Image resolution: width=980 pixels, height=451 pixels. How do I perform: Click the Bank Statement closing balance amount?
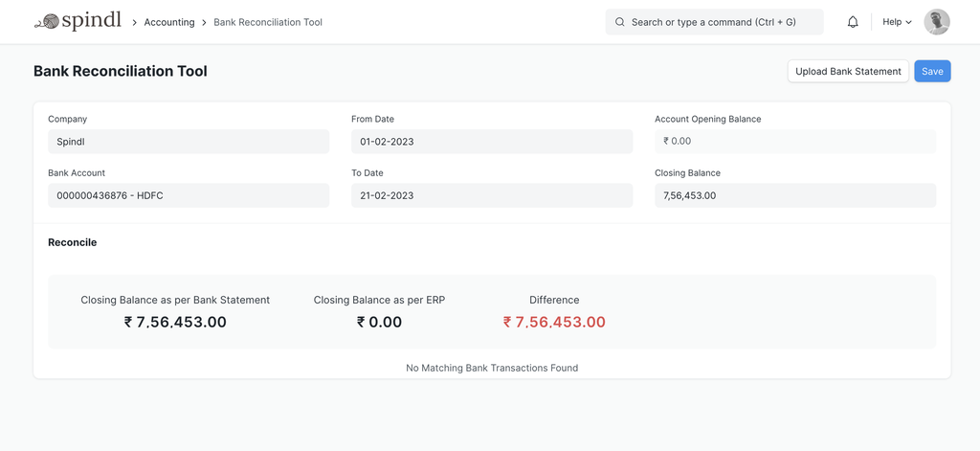click(x=175, y=322)
